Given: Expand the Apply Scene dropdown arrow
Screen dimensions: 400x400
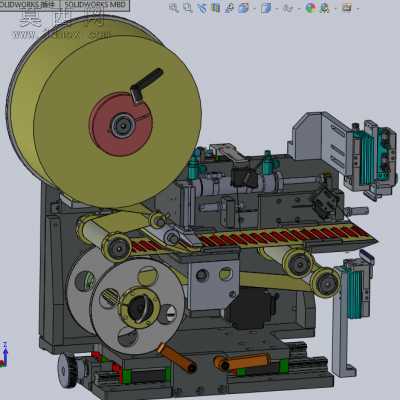Looking at the screenshot, I should [335, 9].
